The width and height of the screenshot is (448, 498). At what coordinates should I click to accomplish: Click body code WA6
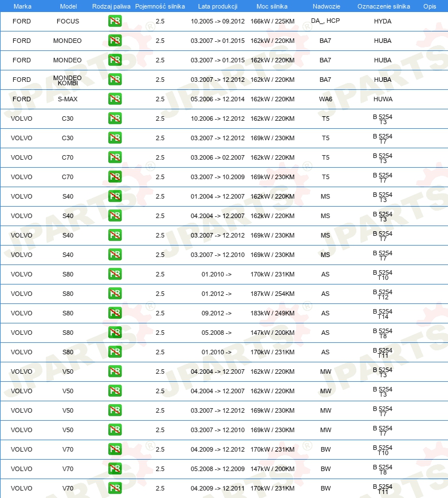click(x=325, y=99)
